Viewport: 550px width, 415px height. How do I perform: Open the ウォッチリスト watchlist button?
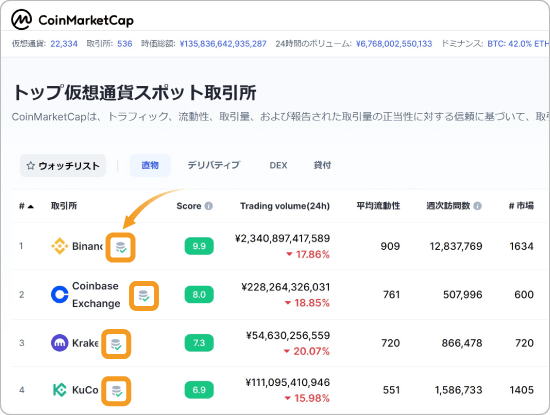pyautogui.click(x=63, y=166)
